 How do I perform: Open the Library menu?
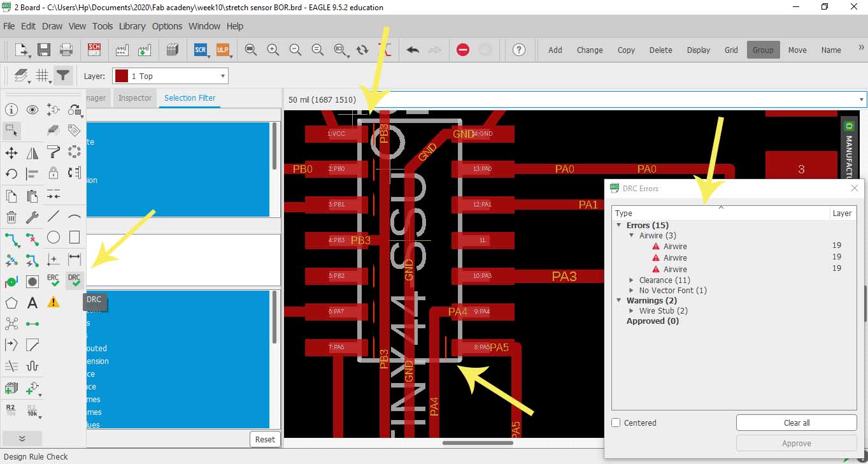point(132,26)
